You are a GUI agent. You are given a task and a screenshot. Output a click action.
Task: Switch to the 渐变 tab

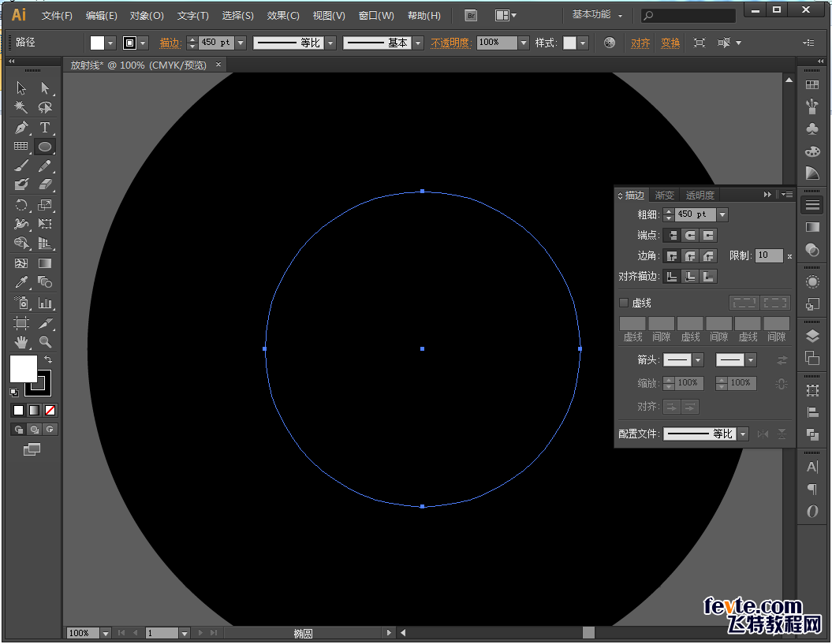tap(664, 195)
